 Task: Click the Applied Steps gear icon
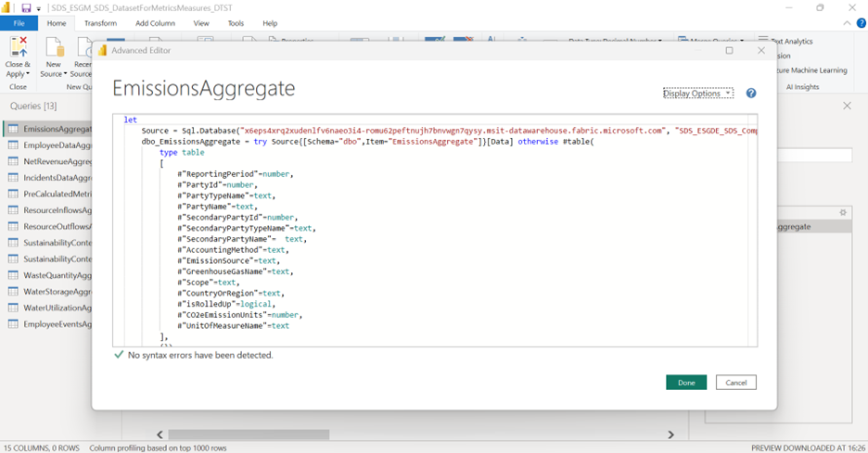coord(843,212)
